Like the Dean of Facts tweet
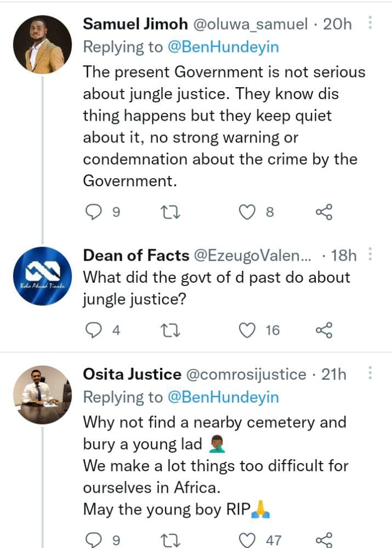This screenshot has height=548, width=392. click(x=248, y=330)
